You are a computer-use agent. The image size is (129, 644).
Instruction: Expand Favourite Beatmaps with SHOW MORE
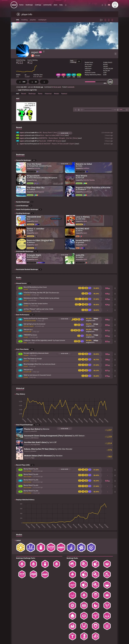click(x=64, y=164)
